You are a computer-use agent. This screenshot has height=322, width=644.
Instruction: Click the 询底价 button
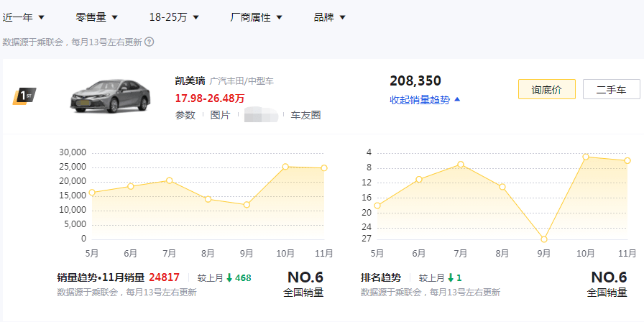(547, 90)
